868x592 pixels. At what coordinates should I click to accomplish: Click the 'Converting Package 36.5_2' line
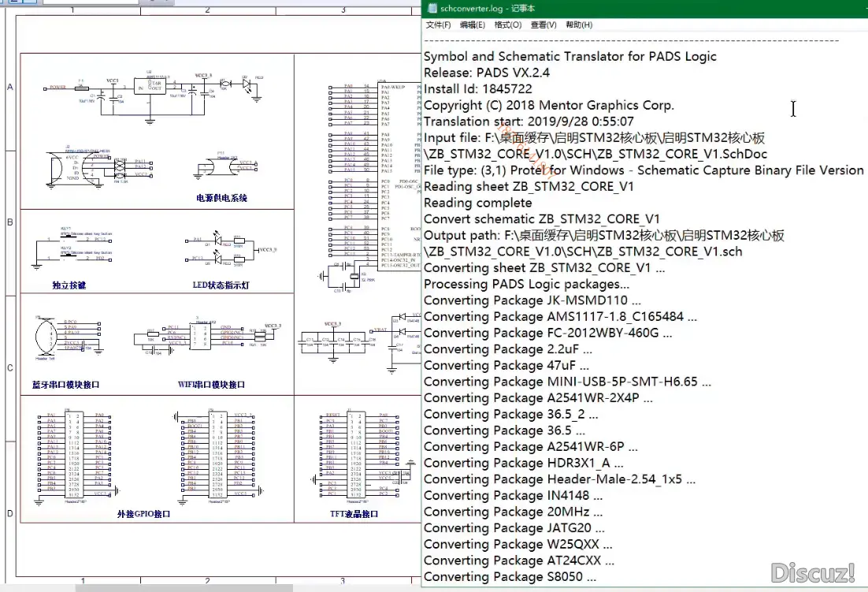pos(510,414)
